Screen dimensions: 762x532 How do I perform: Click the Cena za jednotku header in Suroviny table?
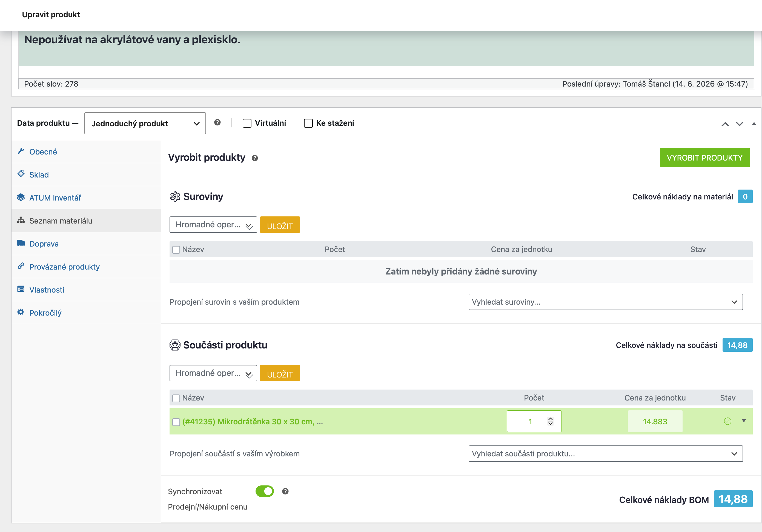(522, 249)
